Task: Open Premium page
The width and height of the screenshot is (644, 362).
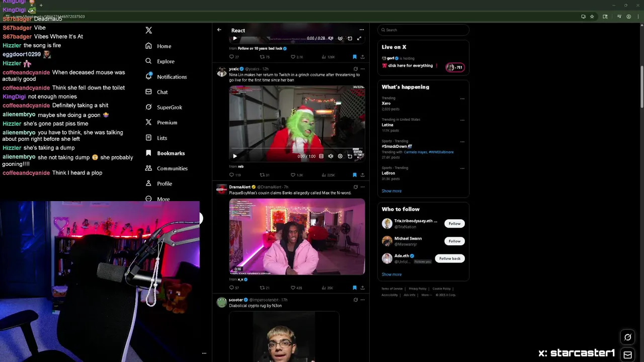Action: tap(161, 122)
